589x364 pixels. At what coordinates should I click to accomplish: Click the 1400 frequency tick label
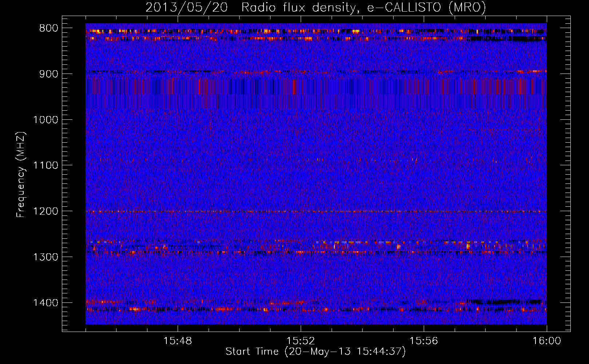click(x=46, y=302)
